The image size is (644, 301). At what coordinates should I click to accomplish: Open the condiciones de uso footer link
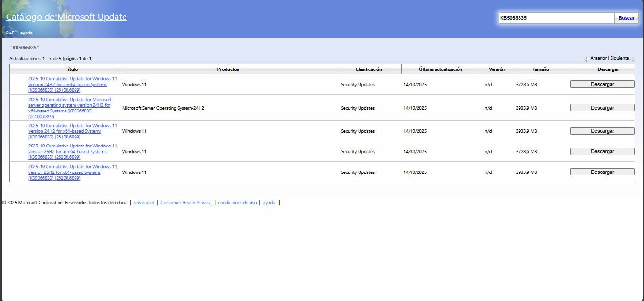click(237, 203)
